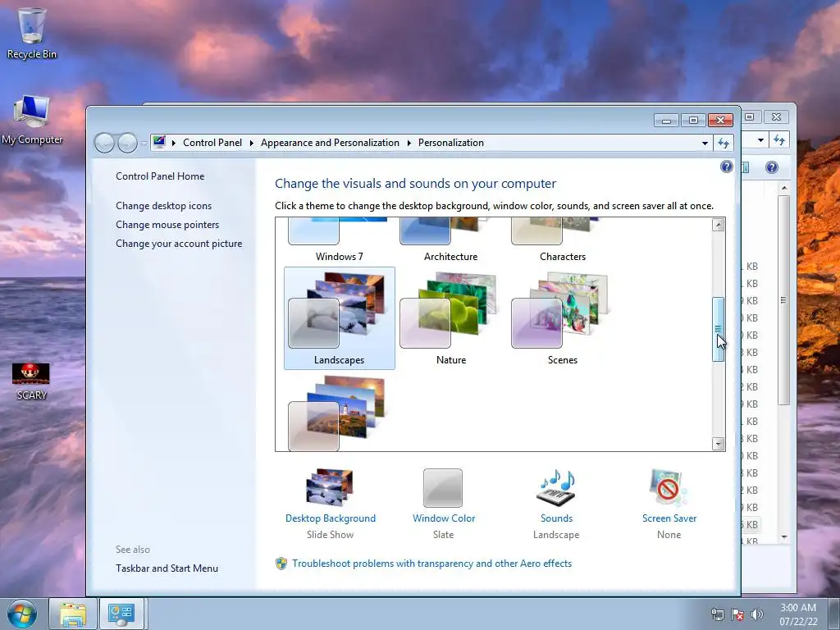Click the Sounds link text
Screen dimensions: 840x630
click(557, 518)
